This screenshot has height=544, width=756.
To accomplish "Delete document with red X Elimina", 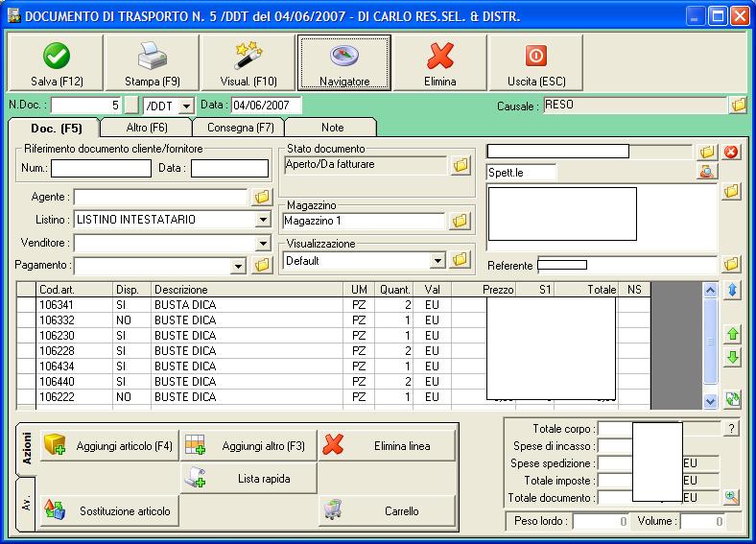I will [439, 56].
